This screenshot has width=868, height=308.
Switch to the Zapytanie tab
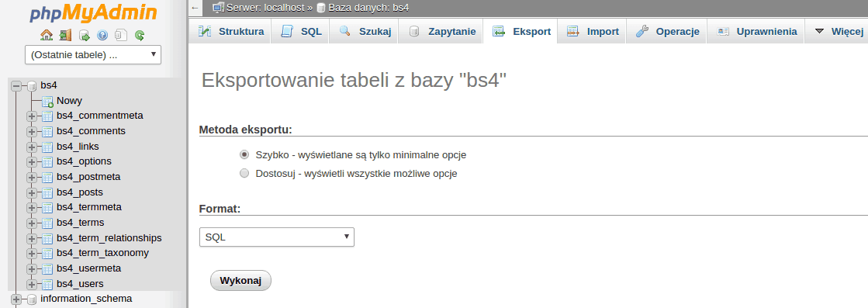441,32
